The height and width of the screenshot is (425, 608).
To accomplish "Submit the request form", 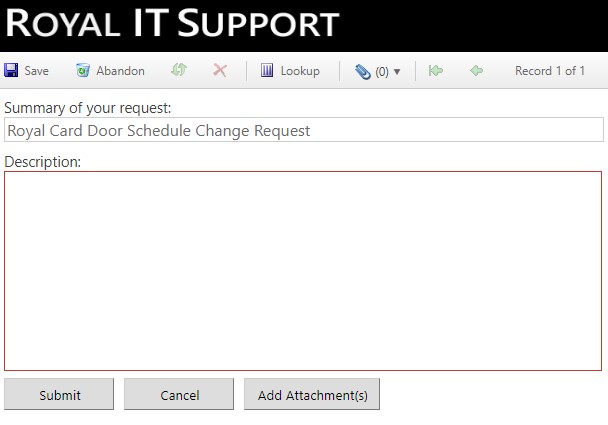I will (59, 394).
